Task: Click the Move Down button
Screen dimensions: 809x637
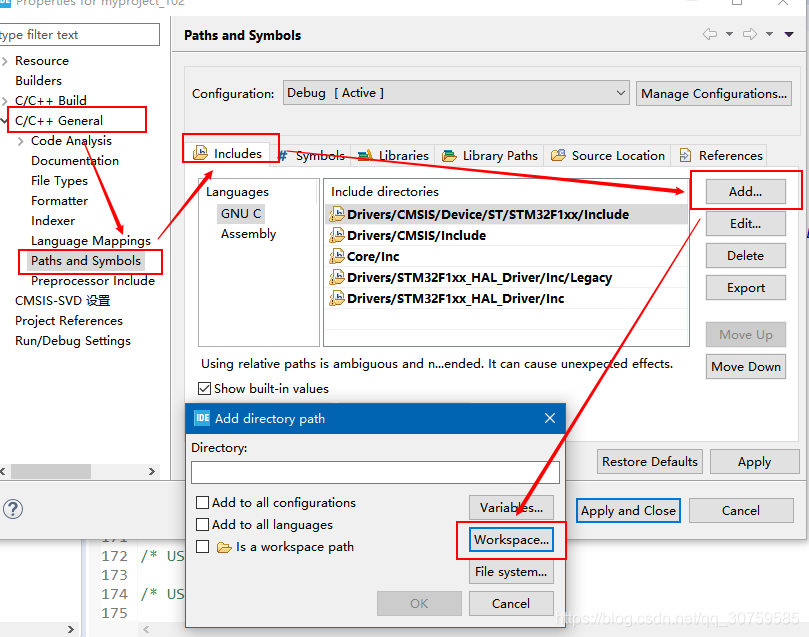Action: (746, 366)
